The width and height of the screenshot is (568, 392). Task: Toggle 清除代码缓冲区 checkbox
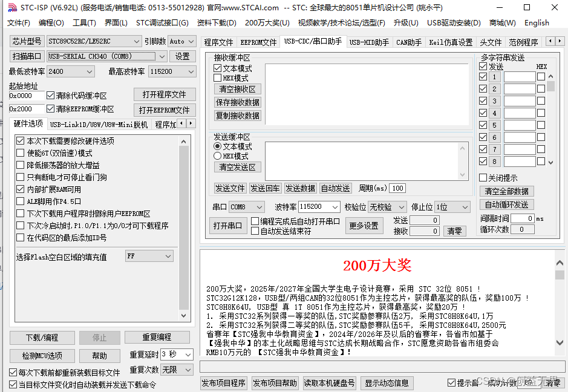tap(50, 96)
